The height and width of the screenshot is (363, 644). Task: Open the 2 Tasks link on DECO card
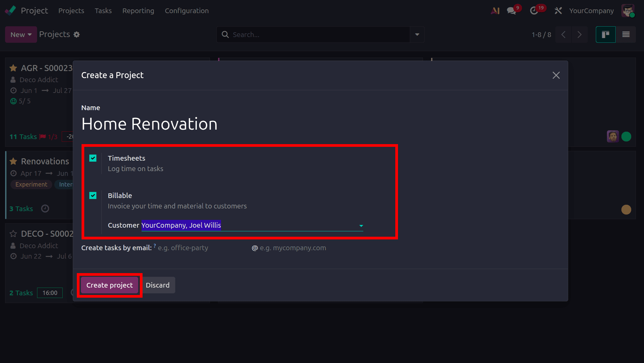click(x=21, y=293)
